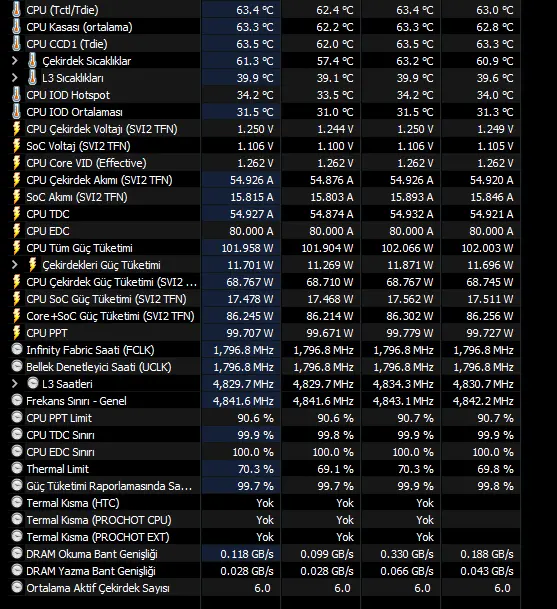This screenshot has width=557, height=609.
Task: Click the 101.958 W current value
Action: [247, 248]
